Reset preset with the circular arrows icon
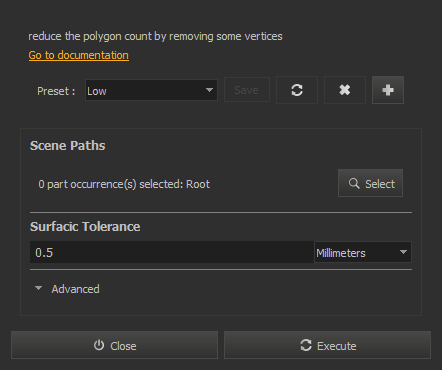Image resolution: width=442 pixels, height=370 pixels. (x=297, y=90)
